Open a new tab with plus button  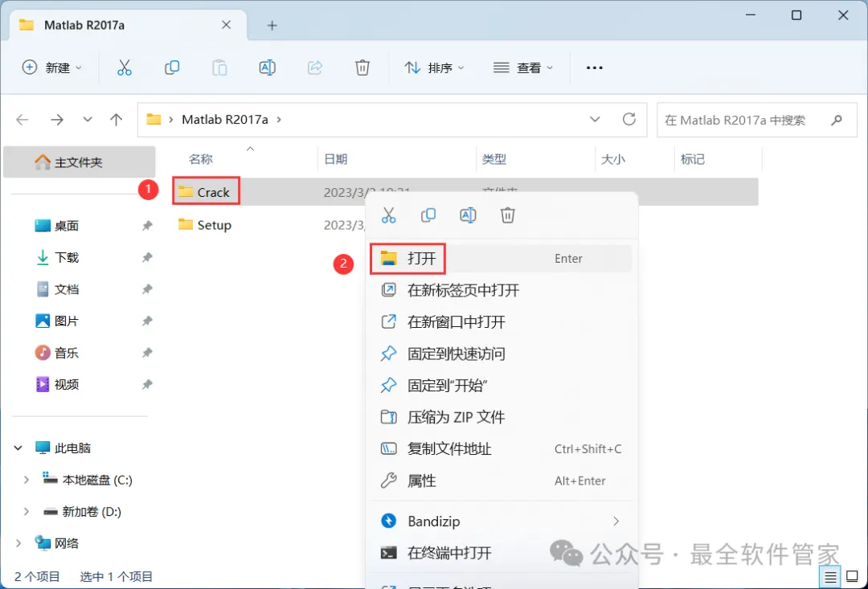272,26
